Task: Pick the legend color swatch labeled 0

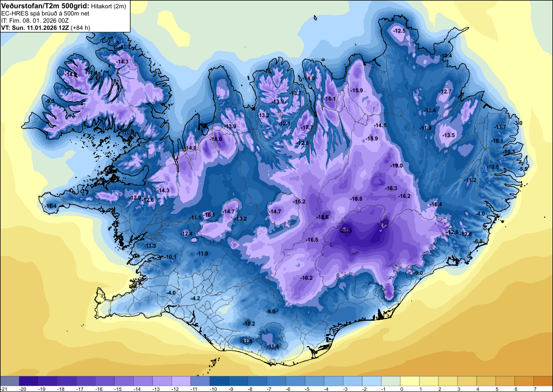Action: click(x=409, y=381)
